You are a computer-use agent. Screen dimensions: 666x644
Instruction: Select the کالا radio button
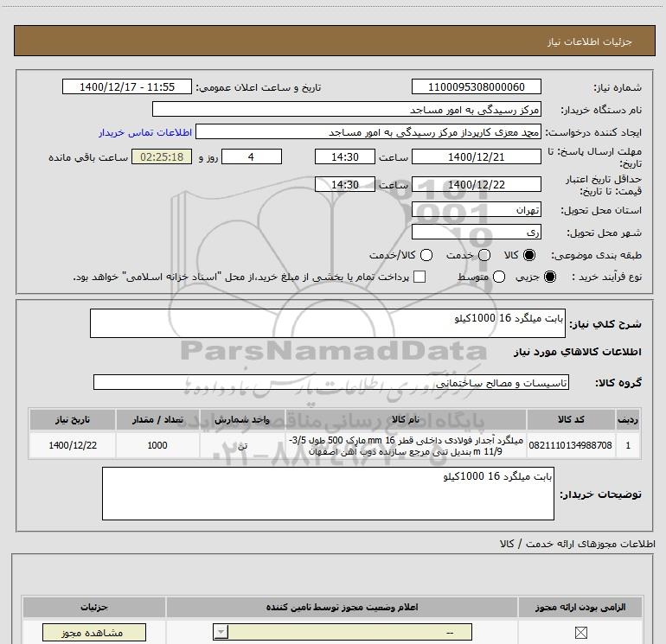pos(529,255)
